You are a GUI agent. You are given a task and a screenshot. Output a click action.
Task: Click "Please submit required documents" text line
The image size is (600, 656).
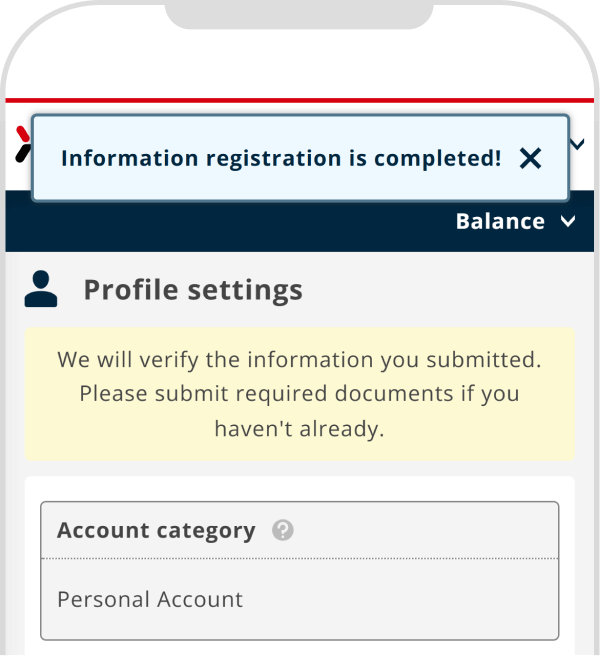coord(299,393)
